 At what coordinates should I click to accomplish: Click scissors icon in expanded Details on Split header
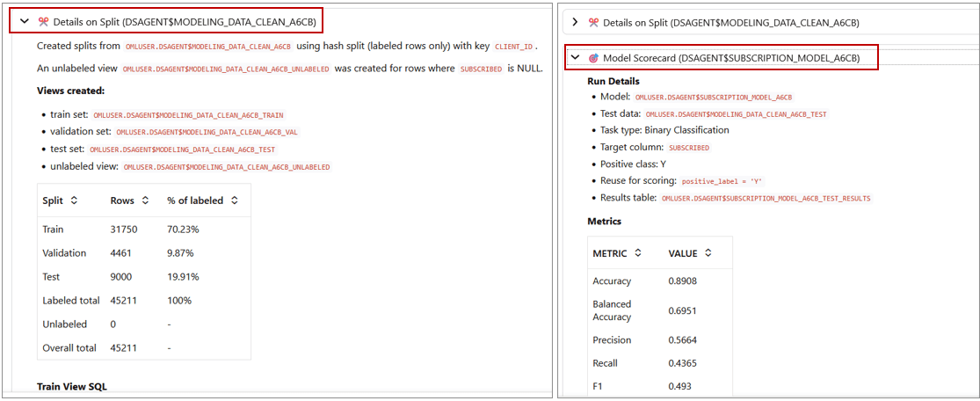(x=43, y=22)
